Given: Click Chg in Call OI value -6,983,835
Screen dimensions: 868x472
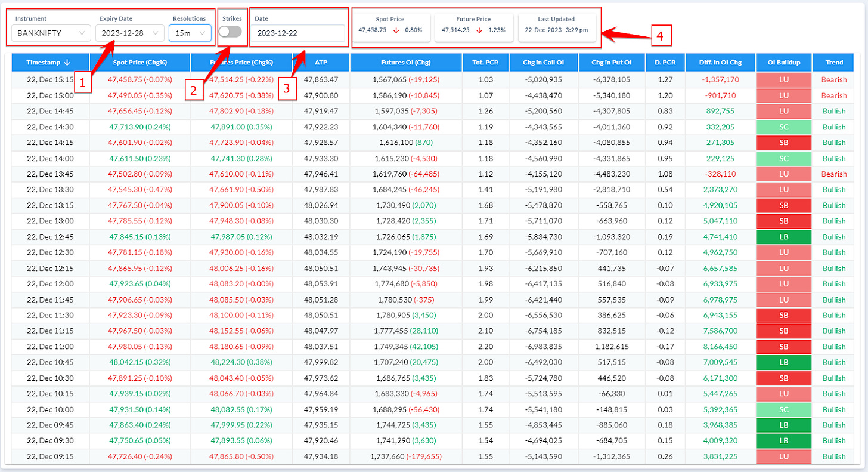Looking at the screenshot, I should [x=544, y=346].
